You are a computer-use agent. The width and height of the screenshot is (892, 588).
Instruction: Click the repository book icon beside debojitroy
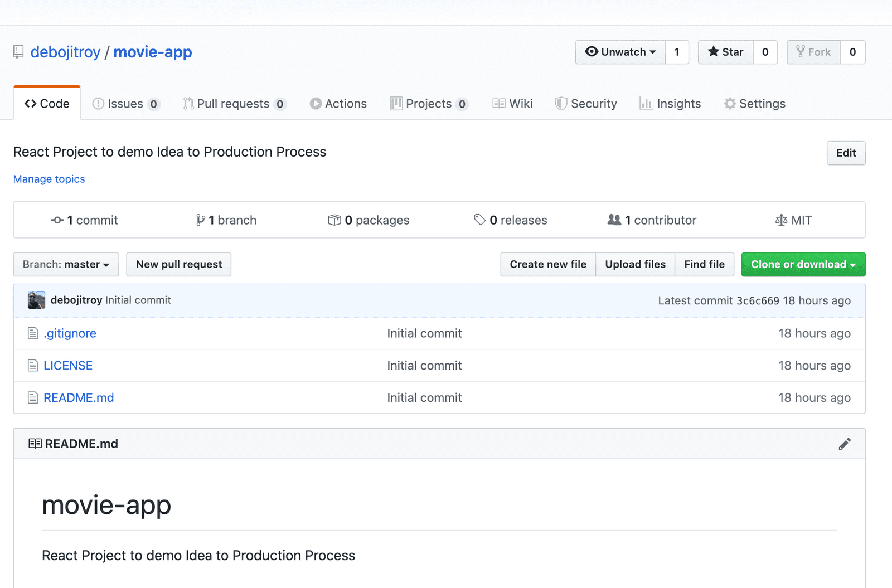18,52
